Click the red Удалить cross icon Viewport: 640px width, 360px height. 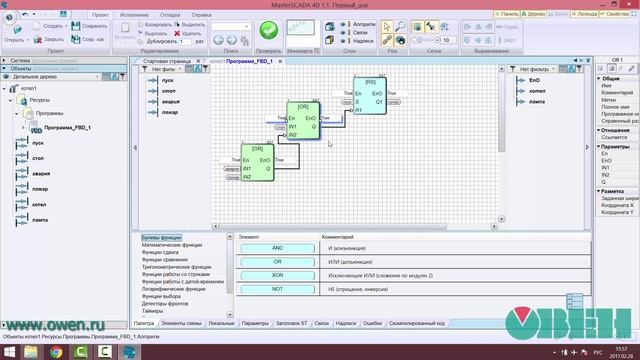click(x=177, y=33)
